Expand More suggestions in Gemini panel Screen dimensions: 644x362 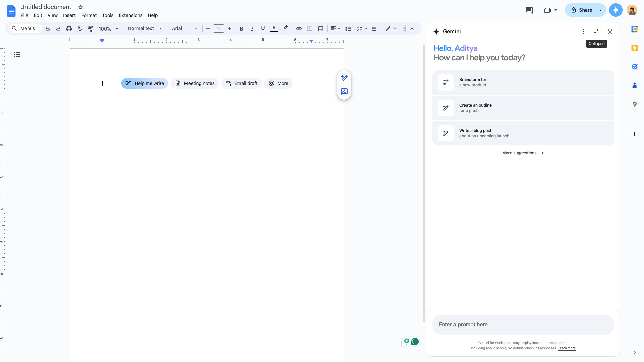(523, 153)
